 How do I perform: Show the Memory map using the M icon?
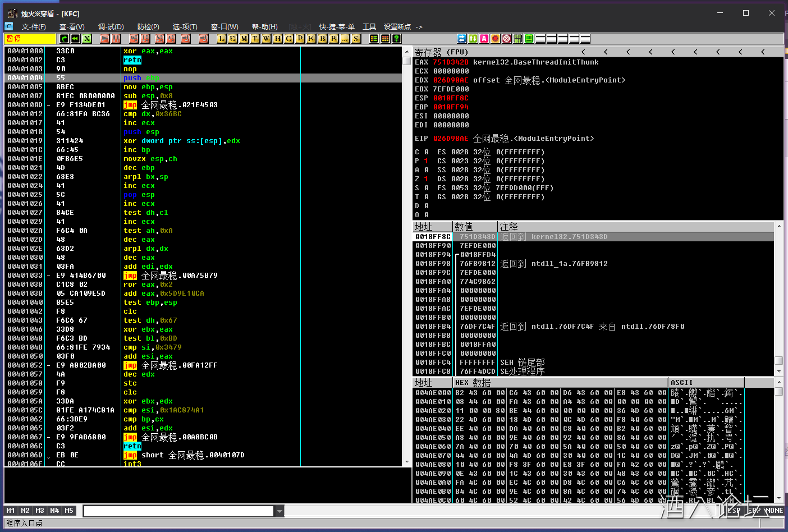point(244,39)
